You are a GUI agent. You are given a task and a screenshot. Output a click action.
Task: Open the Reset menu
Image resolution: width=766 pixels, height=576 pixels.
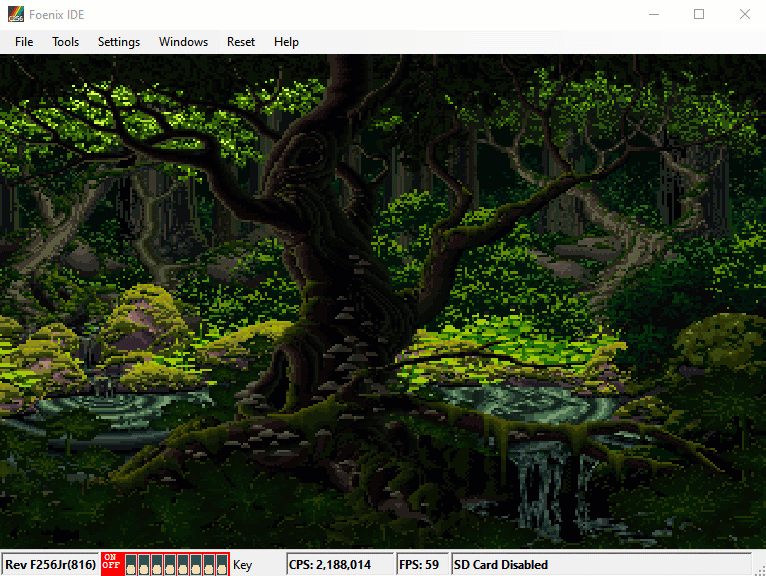pyautogui.click(x=241, y=42)
